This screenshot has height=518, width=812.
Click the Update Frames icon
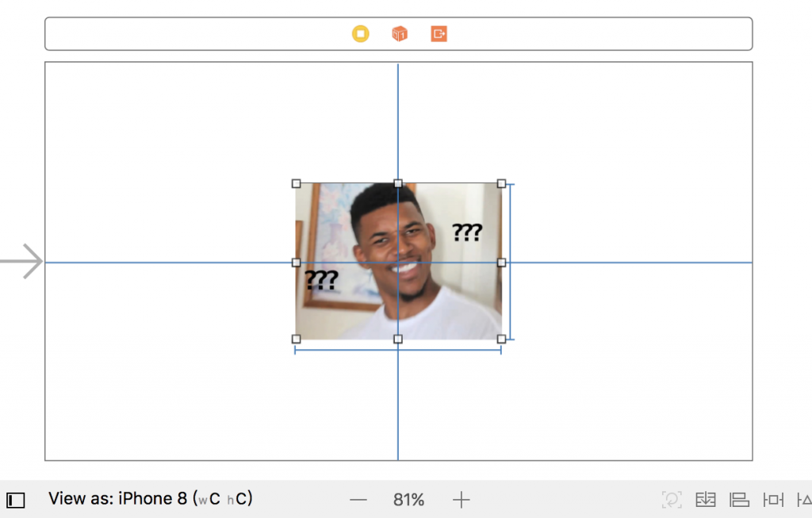(672, 500)
